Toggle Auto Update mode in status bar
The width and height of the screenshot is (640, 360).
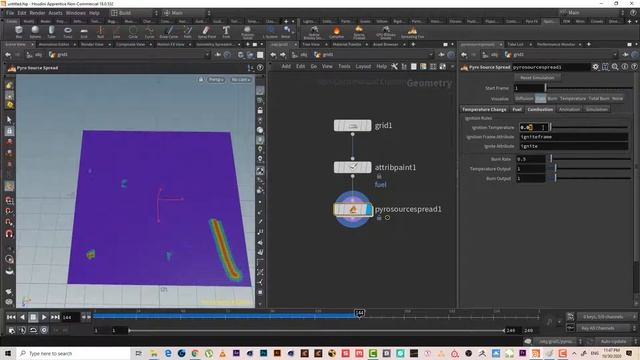pyautogui.click(x=612, y=341)
